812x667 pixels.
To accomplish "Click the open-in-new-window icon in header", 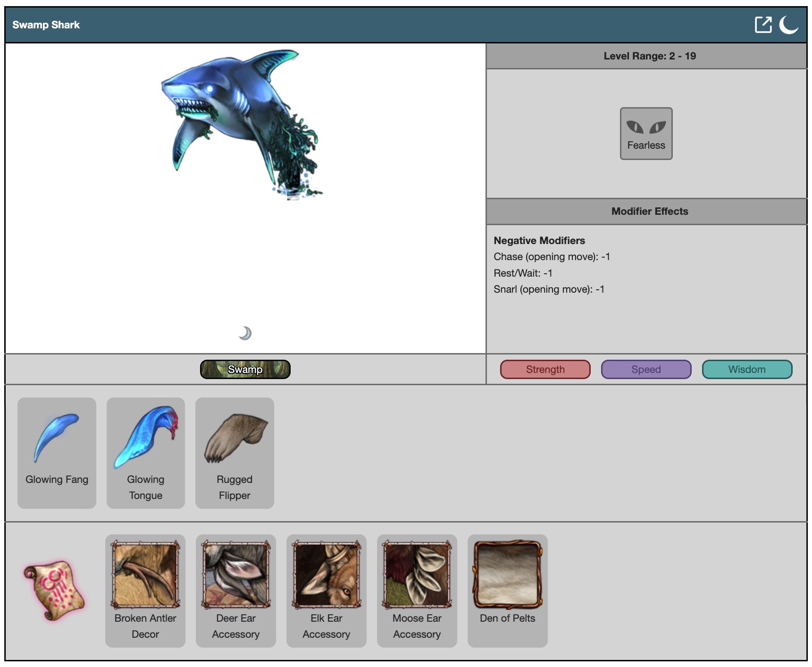I will pyautogui.click(x=762, y=25).
